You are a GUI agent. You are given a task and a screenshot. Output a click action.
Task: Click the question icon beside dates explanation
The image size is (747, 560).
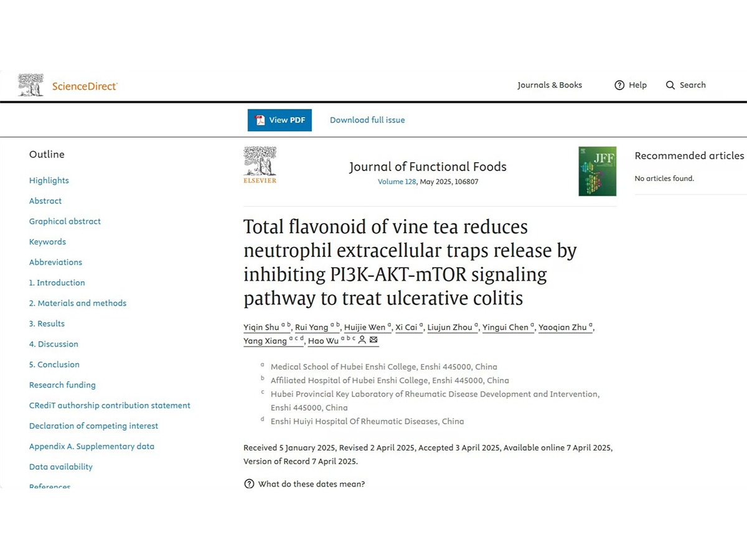(249, 484)
